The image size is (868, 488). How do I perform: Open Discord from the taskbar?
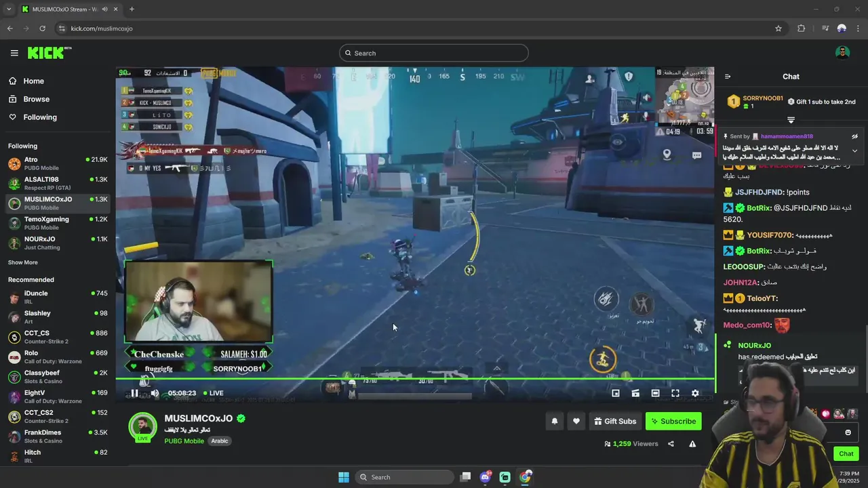pyautogui.click(x=486, y=477)
